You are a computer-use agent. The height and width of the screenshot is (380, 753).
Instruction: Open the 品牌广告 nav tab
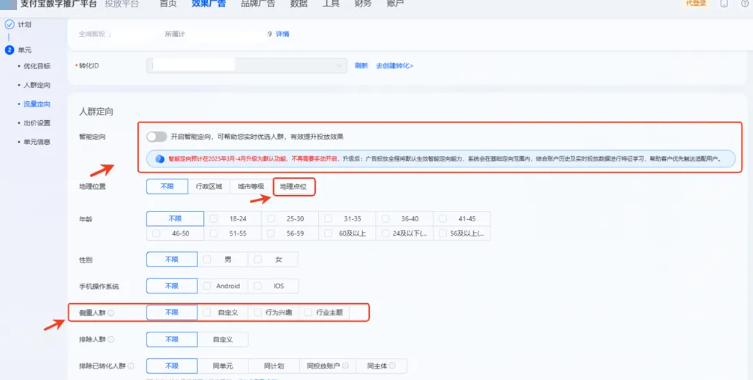pos(258,3)
